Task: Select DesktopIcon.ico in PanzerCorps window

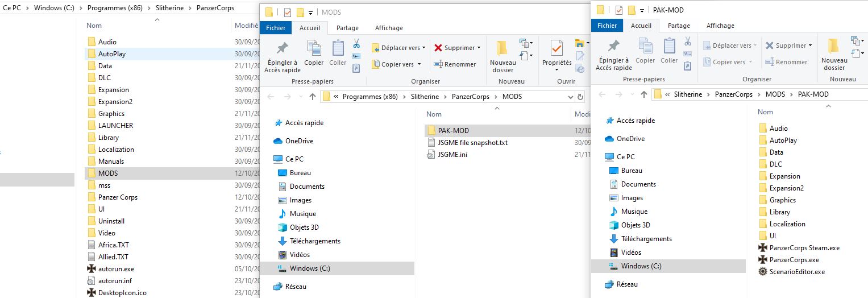Action: [117, 293]
